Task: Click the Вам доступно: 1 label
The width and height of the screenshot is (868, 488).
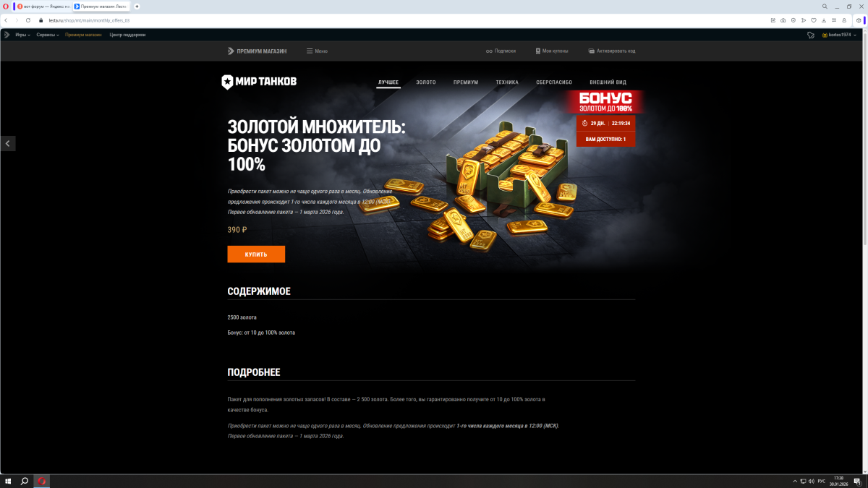Action: 605,139
